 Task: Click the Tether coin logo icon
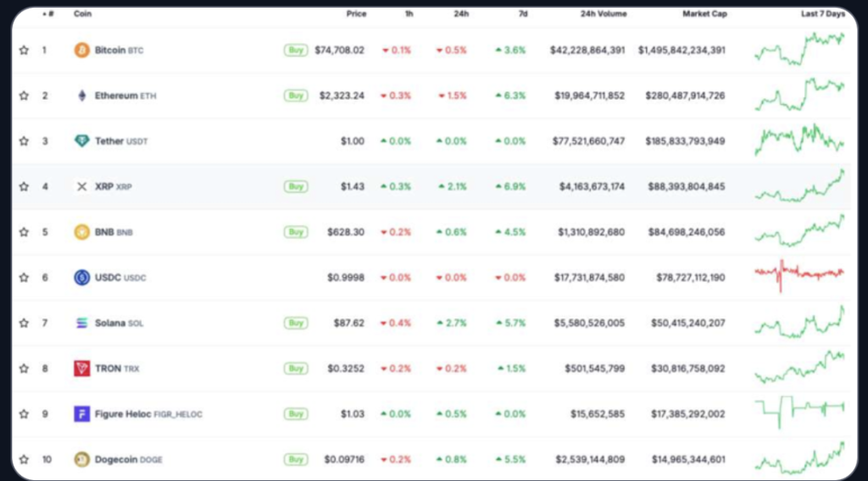[x=82, y=141]
